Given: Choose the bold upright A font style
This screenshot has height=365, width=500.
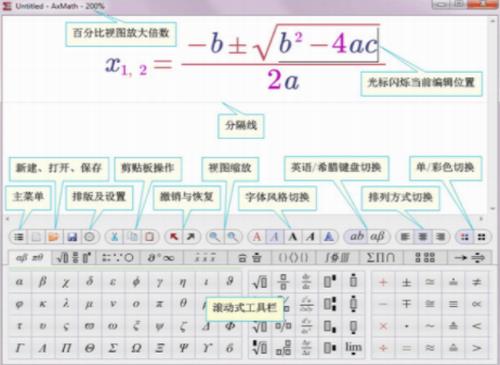Looking at the screenshot, I should pos(293,237).
